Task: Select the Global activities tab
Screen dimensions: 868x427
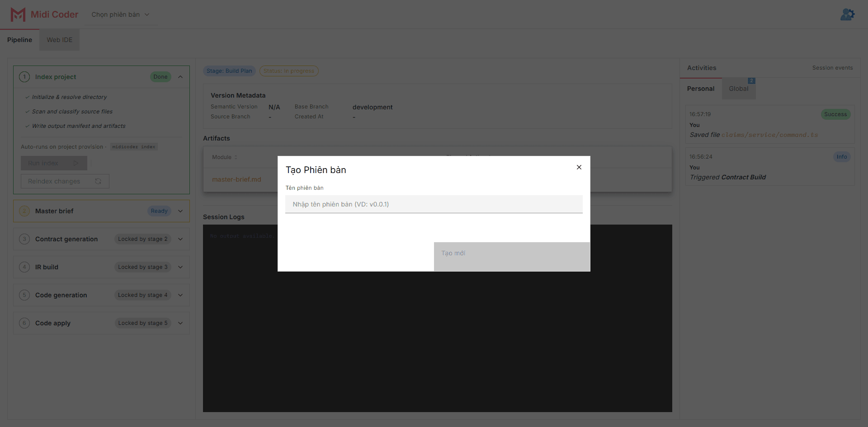Action: coord(738,89)
